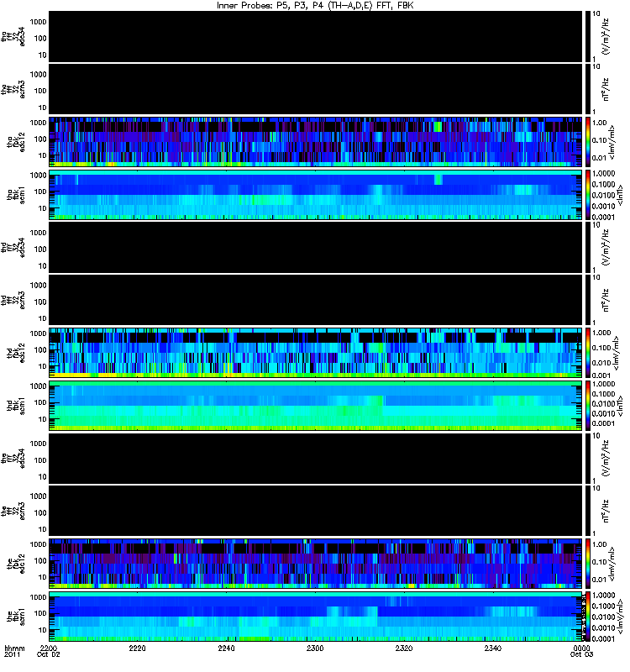
Task: Click the 'Oct 03' date label
Action: tap(581, 655)
